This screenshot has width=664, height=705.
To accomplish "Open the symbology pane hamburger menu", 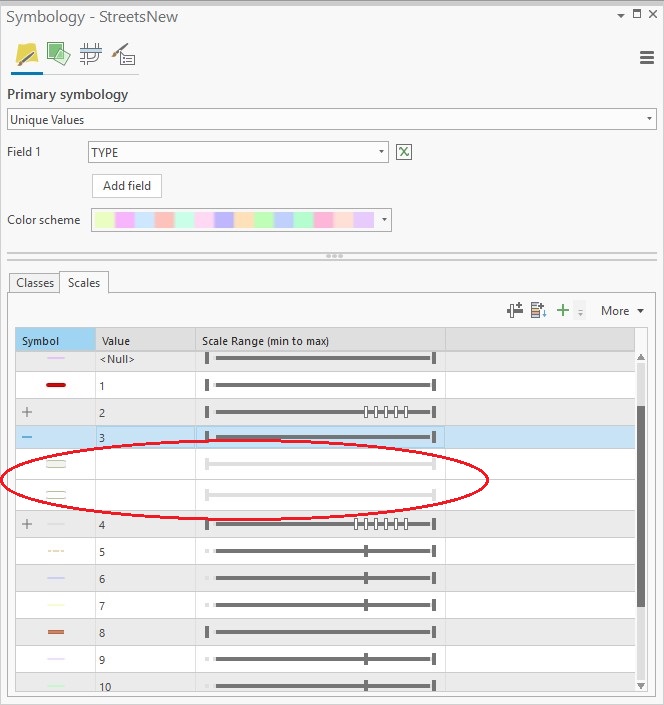I will click(647, 58).
